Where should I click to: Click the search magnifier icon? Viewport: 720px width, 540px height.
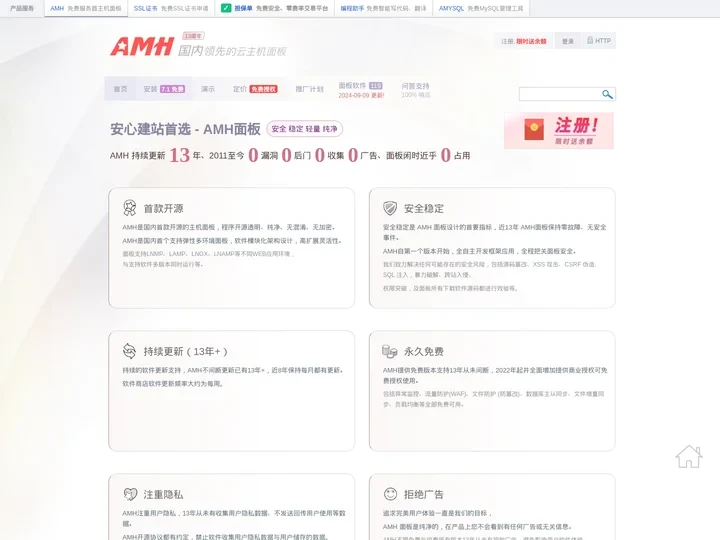tap(607, 94)
